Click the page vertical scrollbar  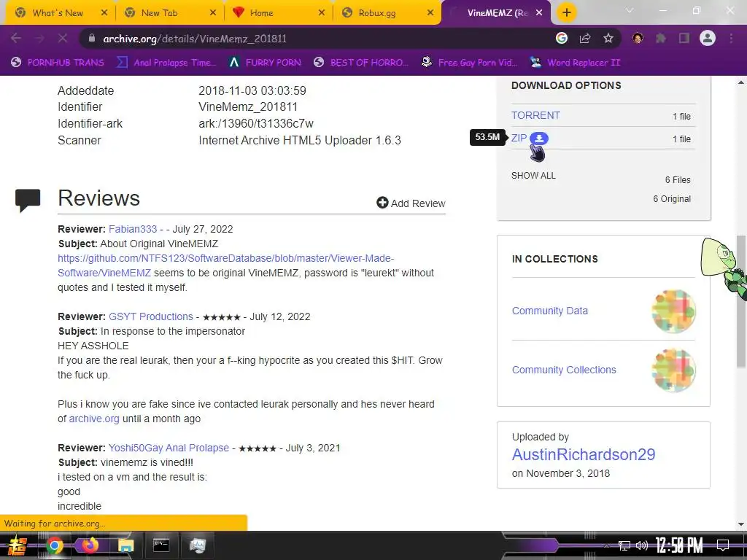[x=741, y=301]
